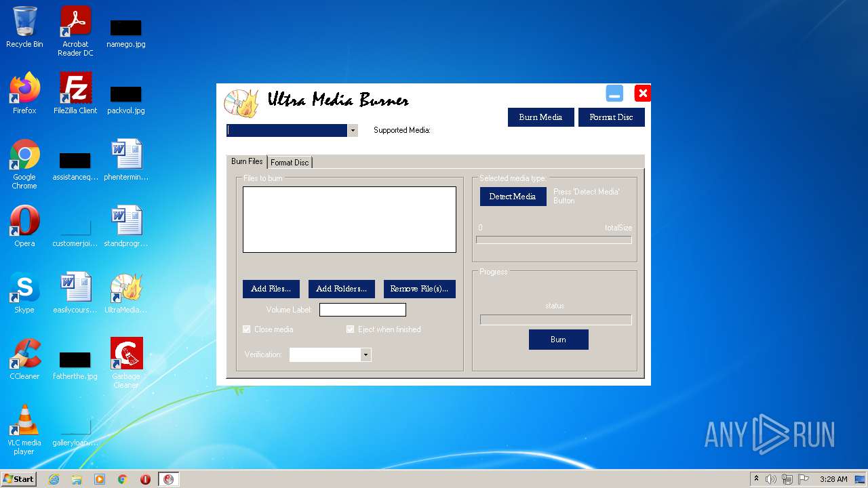Click Remove File(s)... button
868x488 pixels.
coord(419,289)
